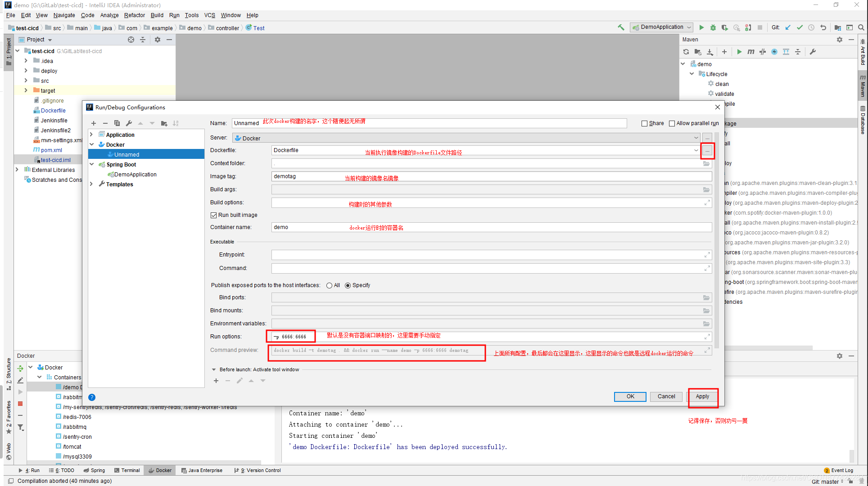This screenshot has height=486, width=868.
Task: Click the Name input field
Action: pyautogui.click(x=429, y=123)
